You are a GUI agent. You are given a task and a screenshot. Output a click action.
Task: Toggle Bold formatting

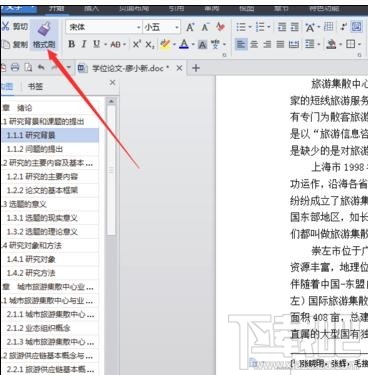click(x=71, y=44)
